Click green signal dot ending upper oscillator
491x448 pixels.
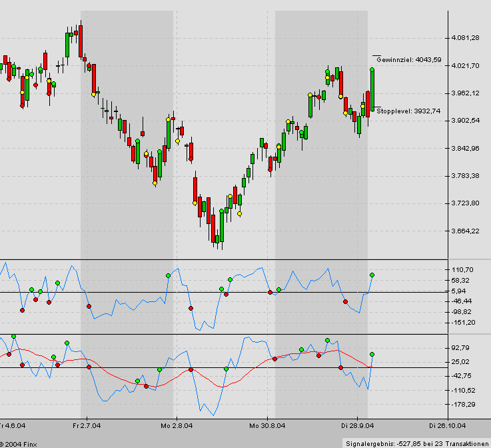372,275
